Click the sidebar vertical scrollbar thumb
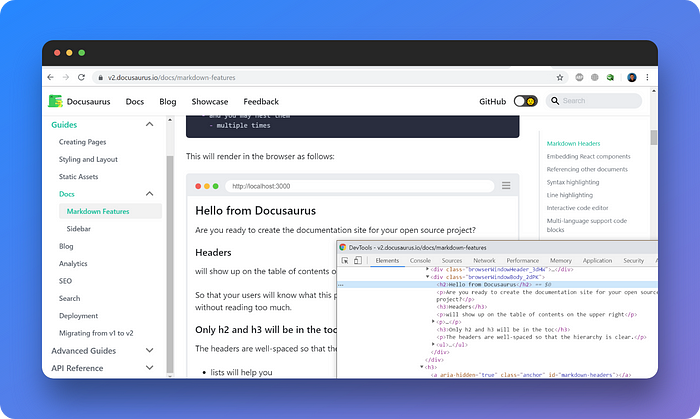This screenshot has width=700, height=419. tap(170, 263)
